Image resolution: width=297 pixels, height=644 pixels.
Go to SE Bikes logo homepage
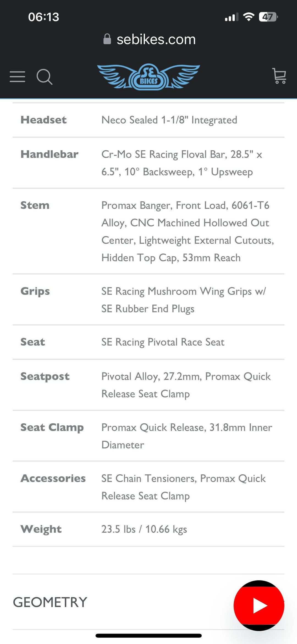click(x=148, y=77)
